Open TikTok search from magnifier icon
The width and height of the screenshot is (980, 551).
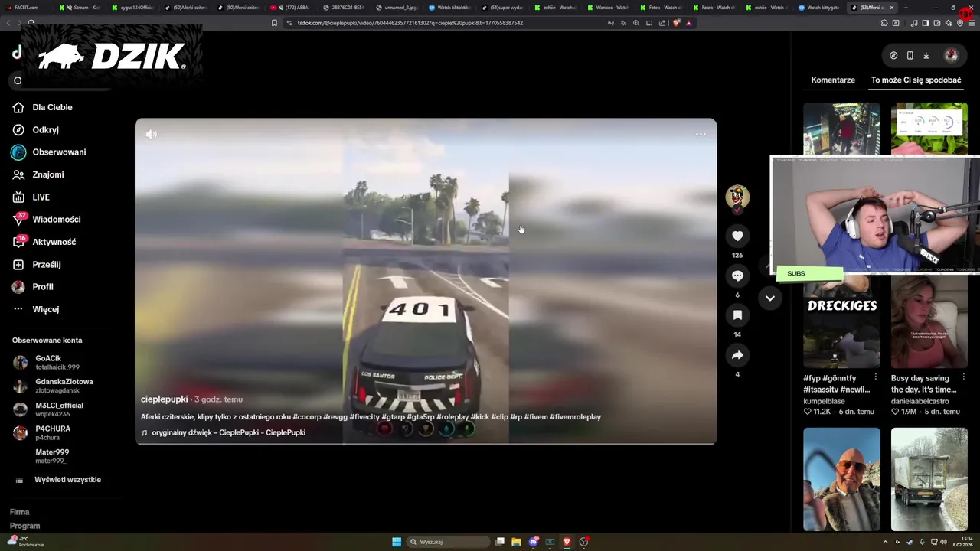click(18, 80)
